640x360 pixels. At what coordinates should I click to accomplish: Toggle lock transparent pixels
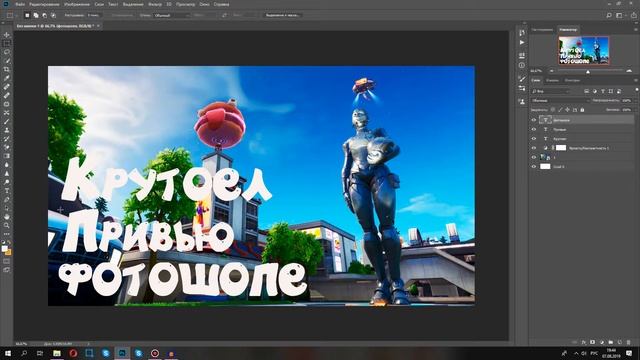[x=553, y=110]
